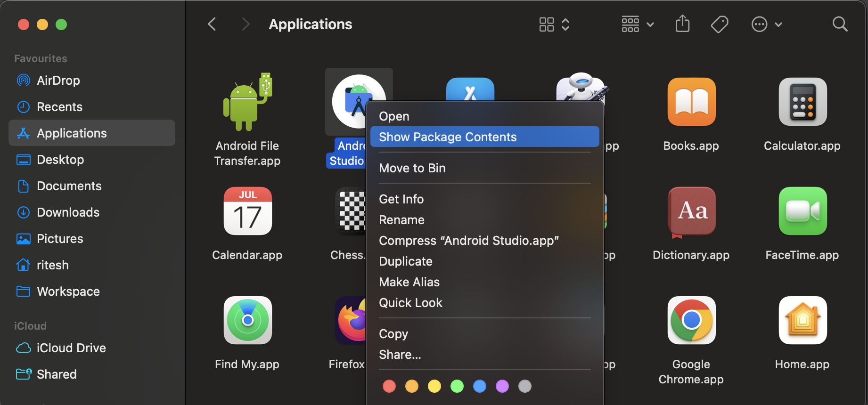Open Documents in the sidebar
The height and width of the screenshot is (405, 868).
(92, 186)
